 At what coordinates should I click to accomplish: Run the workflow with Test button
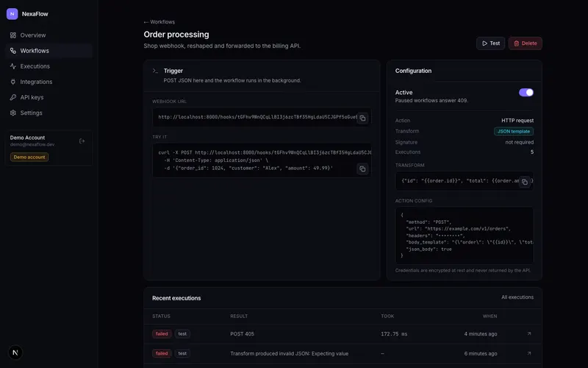490,43
